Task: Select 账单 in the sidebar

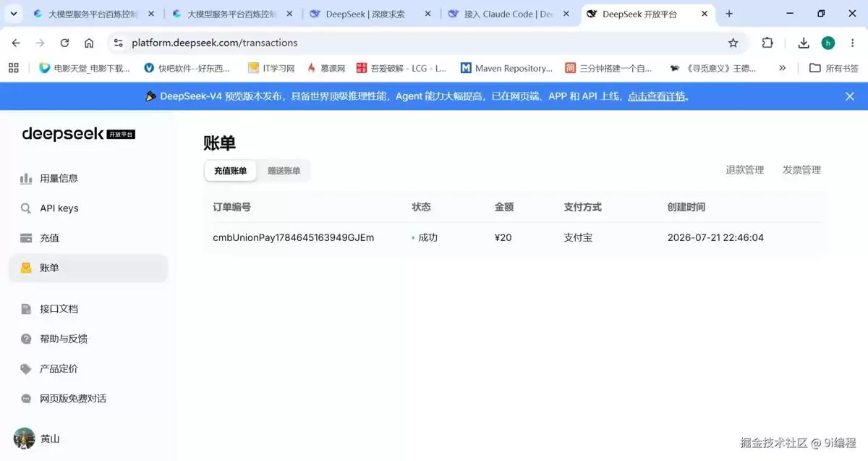Action: [88, 268]
